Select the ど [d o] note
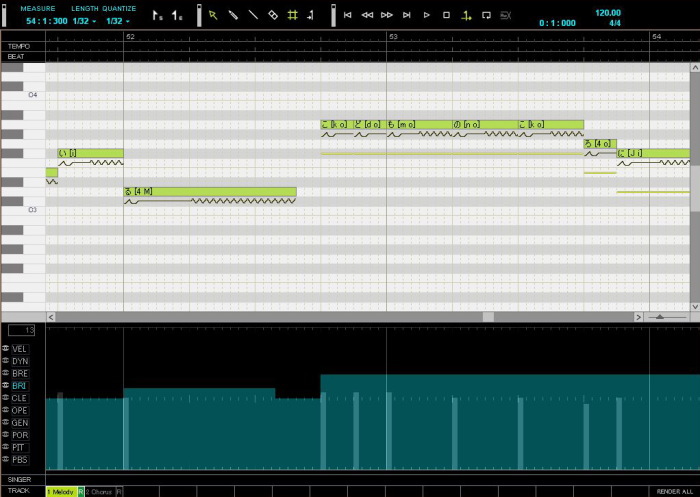The height and width of the screenshot is (497, 700). pos(370,125)
